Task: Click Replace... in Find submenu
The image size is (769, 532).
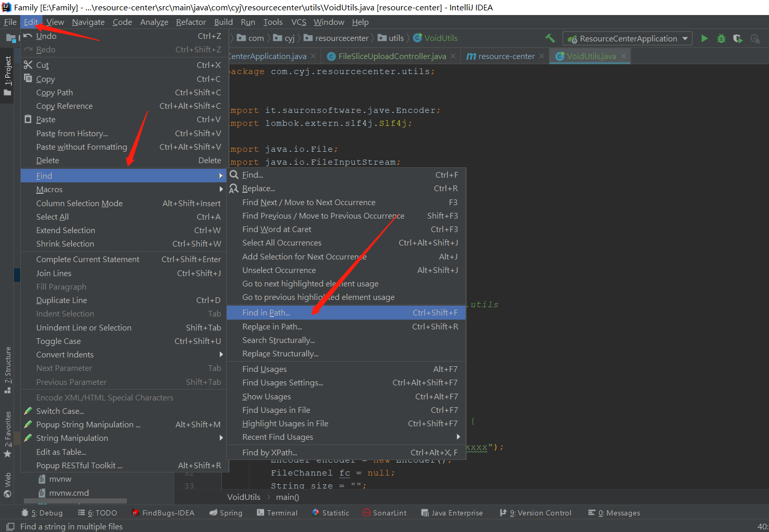Action: click(346, 188)
